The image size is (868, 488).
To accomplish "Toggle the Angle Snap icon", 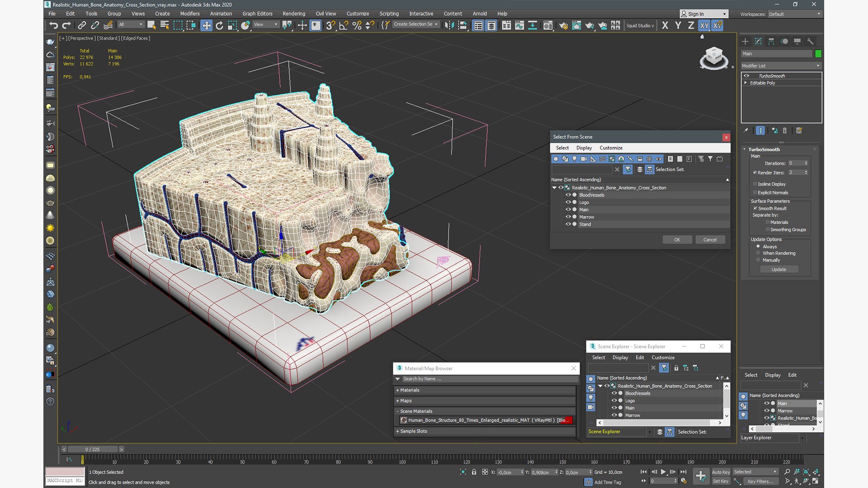I will (x=344, y=25).
